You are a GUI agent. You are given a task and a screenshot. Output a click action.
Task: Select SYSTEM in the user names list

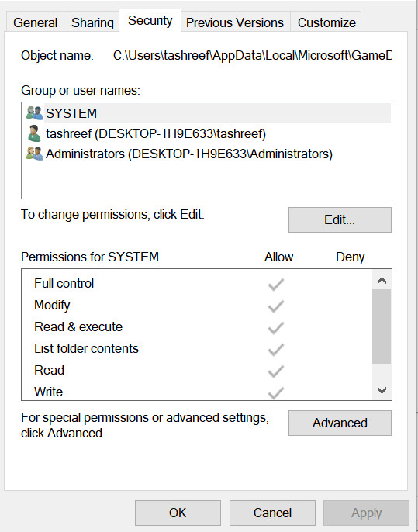click(206, 113)
